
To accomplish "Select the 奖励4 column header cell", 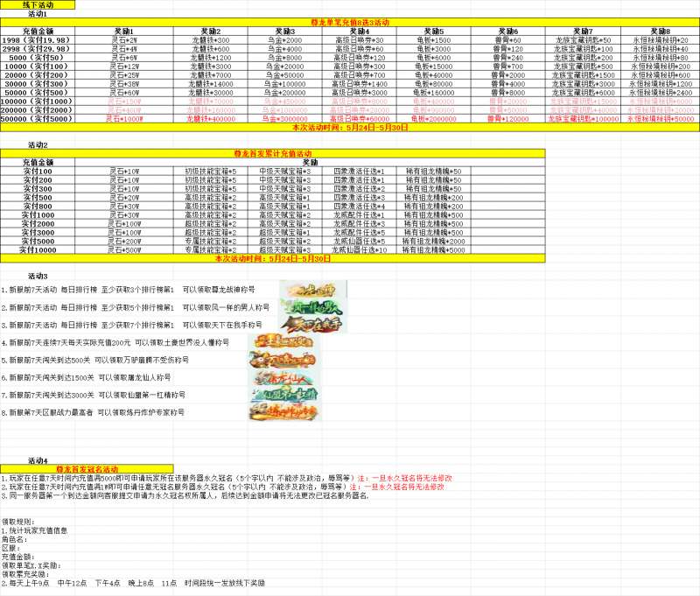I will coord(360,31).
